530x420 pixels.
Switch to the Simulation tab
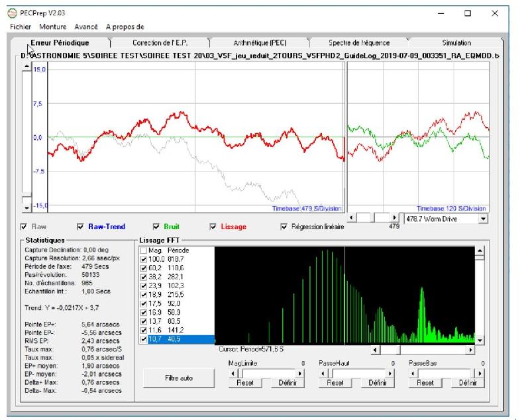coord(456,43)
